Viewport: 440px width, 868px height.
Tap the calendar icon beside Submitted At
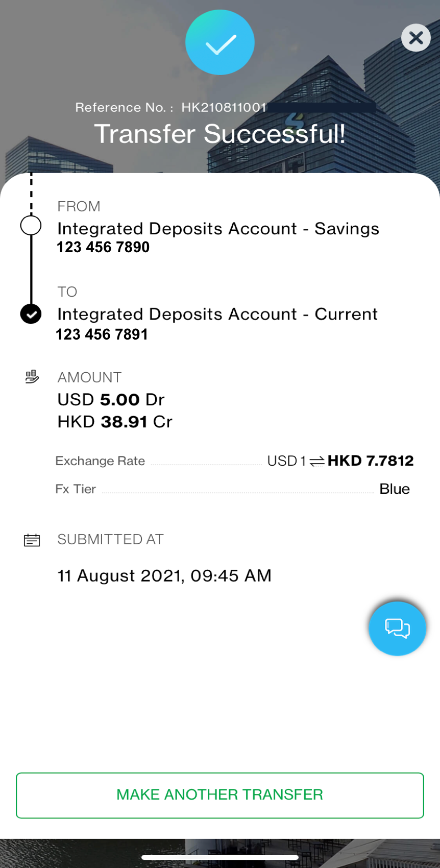point(32,540)
